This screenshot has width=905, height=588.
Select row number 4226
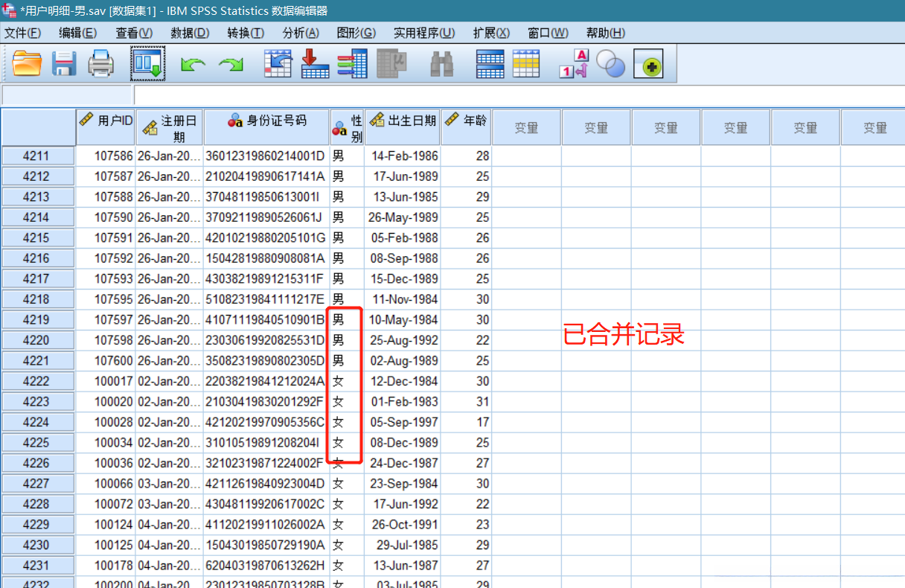point(37,463)
